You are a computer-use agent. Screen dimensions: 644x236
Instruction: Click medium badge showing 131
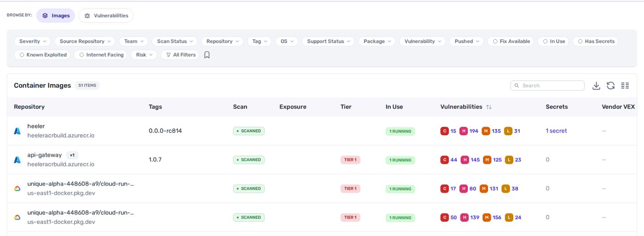pos(484,189)
